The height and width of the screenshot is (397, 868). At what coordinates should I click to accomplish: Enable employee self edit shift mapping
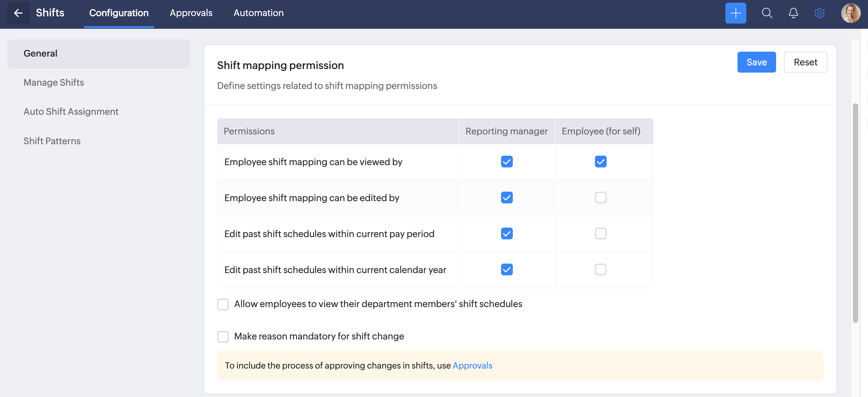pos(600,198)
